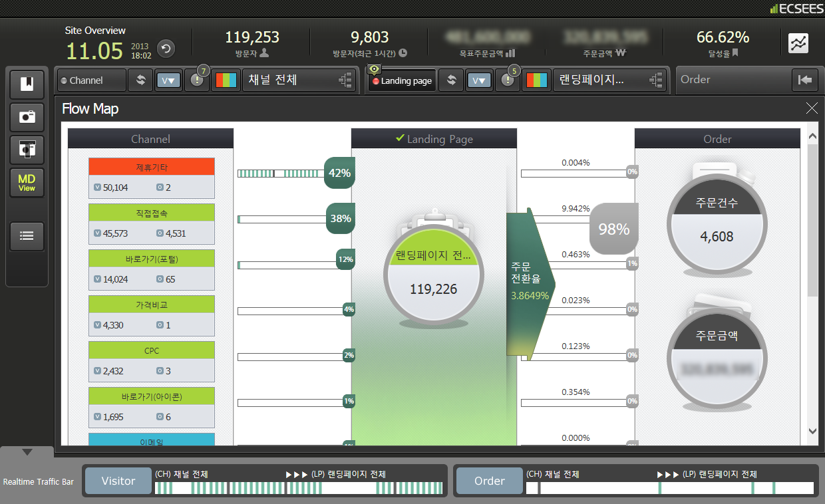This screenshot has height=504, width=825.
Task: Expand the Landing page V dropdown
Action: pos(479,80)
